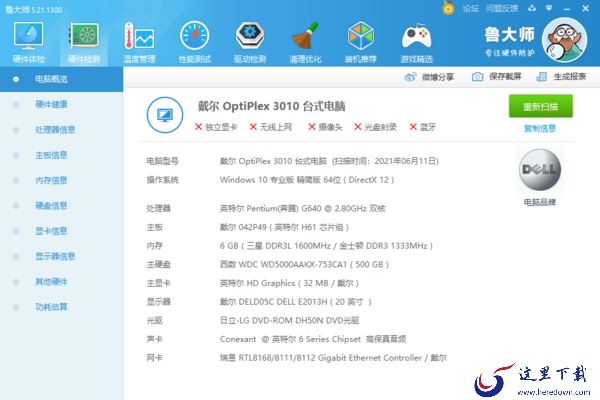This screenshot has height=400, width=600.
Task: Click memory value 6 GB DDR3L
Action: tap(326, 246)
